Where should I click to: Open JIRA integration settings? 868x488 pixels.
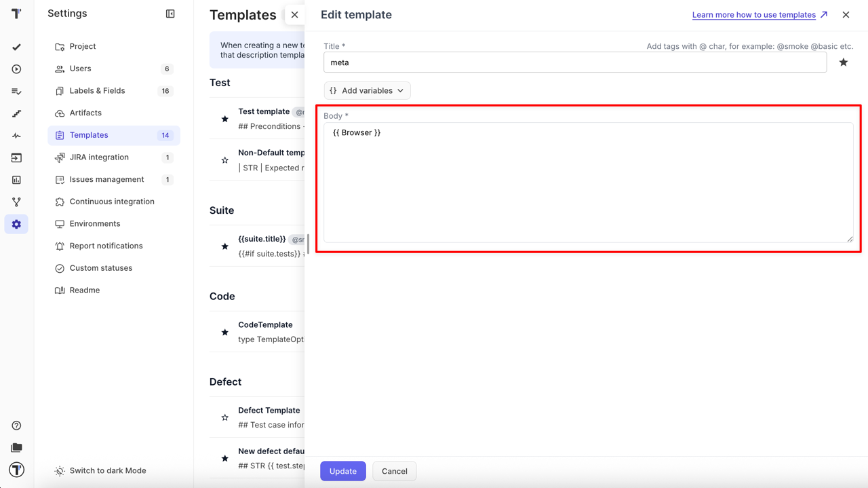click(99, 157)
